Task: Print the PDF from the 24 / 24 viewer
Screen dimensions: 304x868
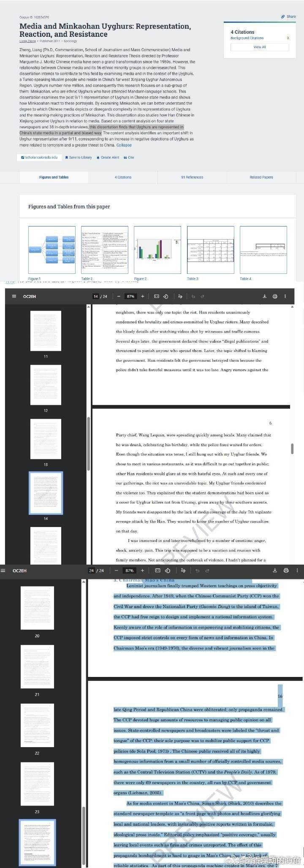Action: pos(286,570)
